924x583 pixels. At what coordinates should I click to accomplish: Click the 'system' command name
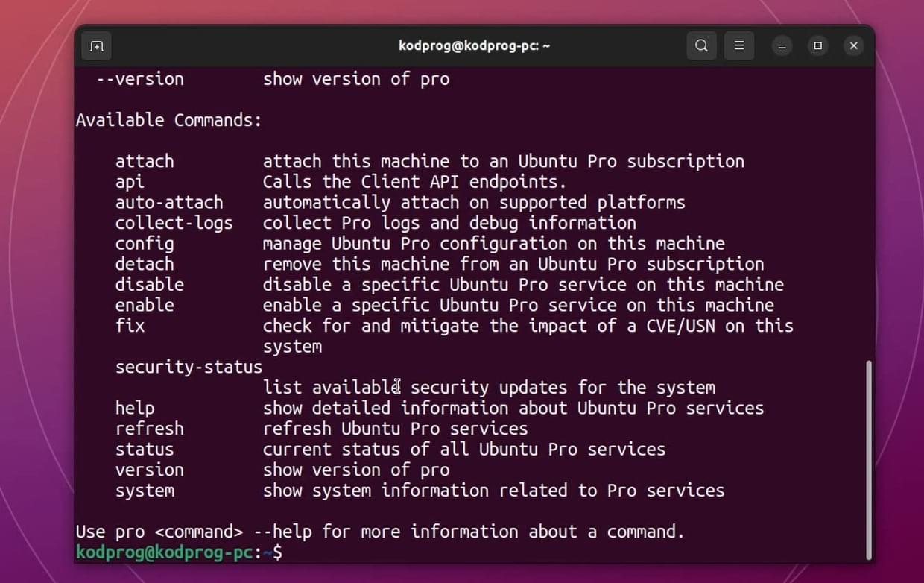145,491
